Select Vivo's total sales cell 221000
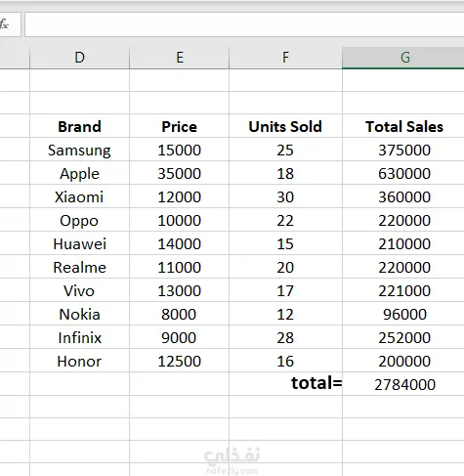Image resolution: width=464 pixels, height=476 pixels. 403,290
